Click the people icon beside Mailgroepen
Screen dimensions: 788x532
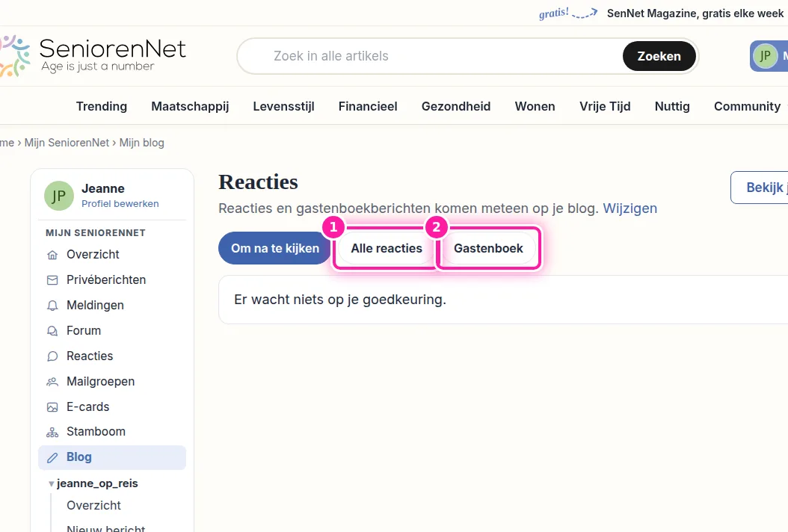pos(52,382)
